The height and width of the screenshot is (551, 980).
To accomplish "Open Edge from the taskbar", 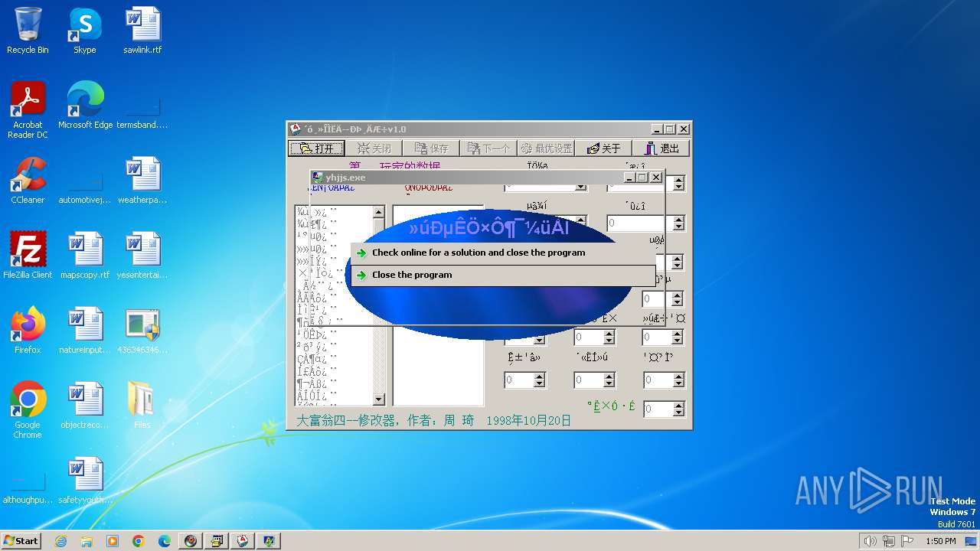I will [x=165, y=541].
